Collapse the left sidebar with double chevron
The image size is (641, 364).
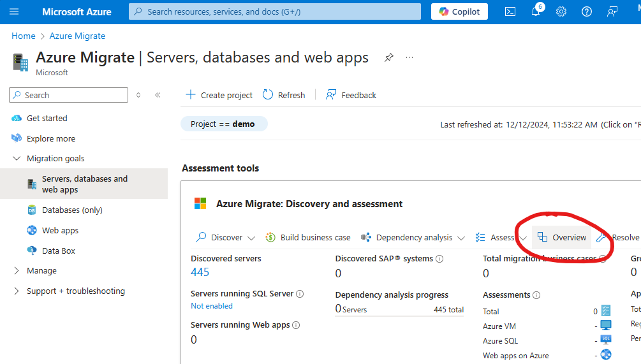[158, 95]
